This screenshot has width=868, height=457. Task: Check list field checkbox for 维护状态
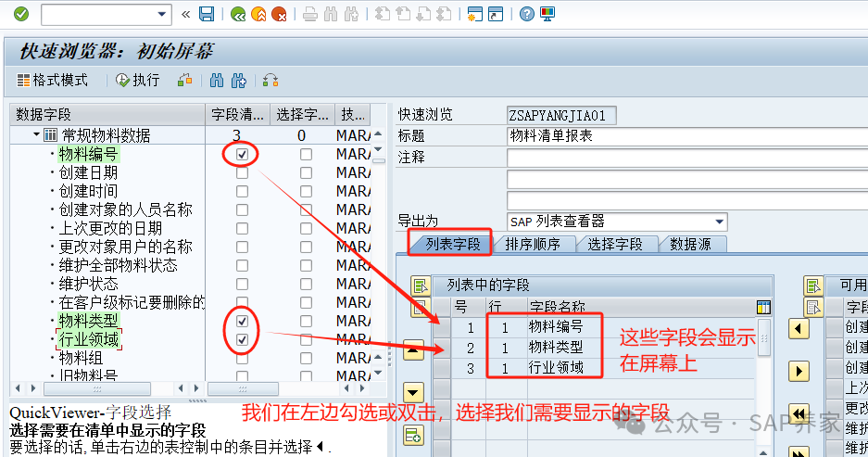[242, 284]
